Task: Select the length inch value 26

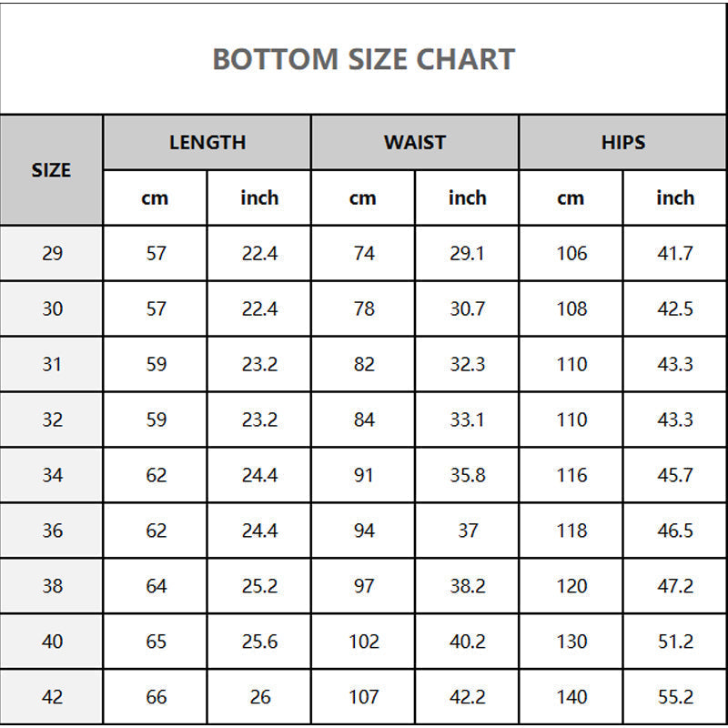Action: [x=259, y=697]
